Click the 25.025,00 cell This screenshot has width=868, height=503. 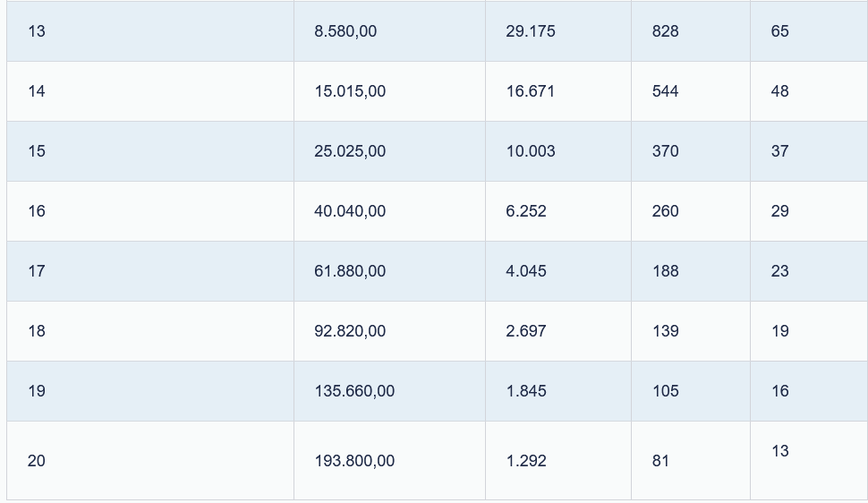coord(350,151)
